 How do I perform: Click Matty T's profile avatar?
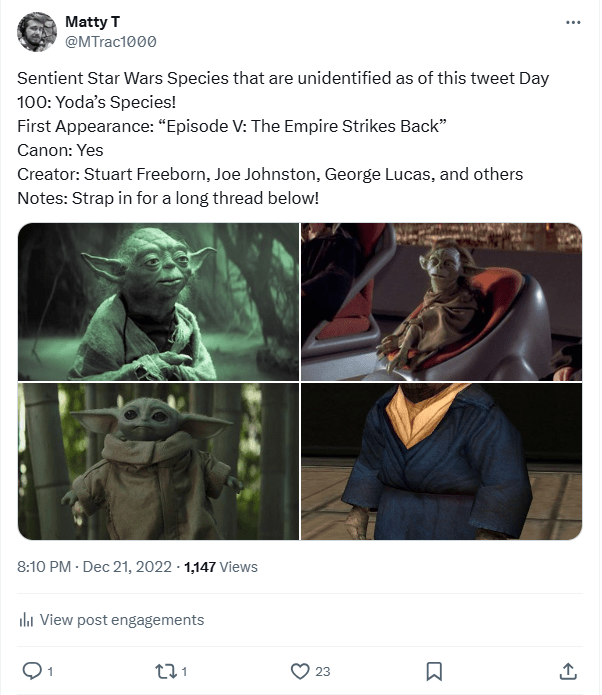[x=37, y=32]
